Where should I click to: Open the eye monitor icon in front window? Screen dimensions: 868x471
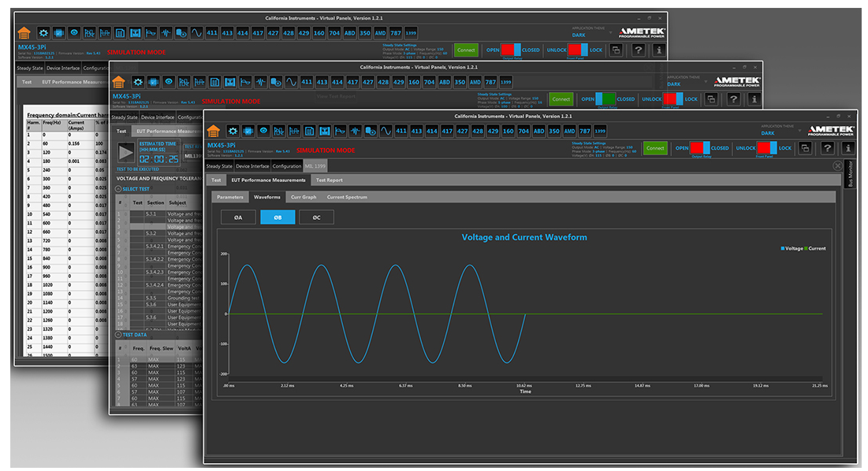pos(263,131)
